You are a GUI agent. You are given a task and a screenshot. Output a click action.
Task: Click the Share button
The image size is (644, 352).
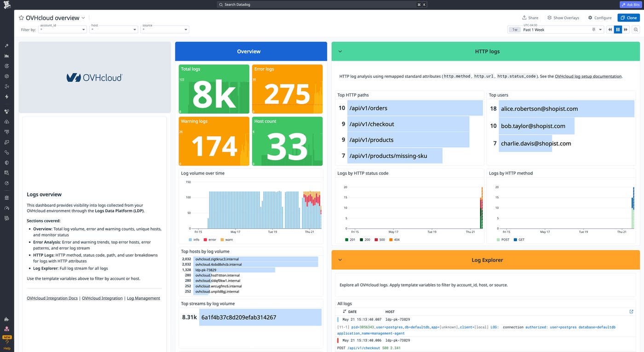click(x=530, y=18)
